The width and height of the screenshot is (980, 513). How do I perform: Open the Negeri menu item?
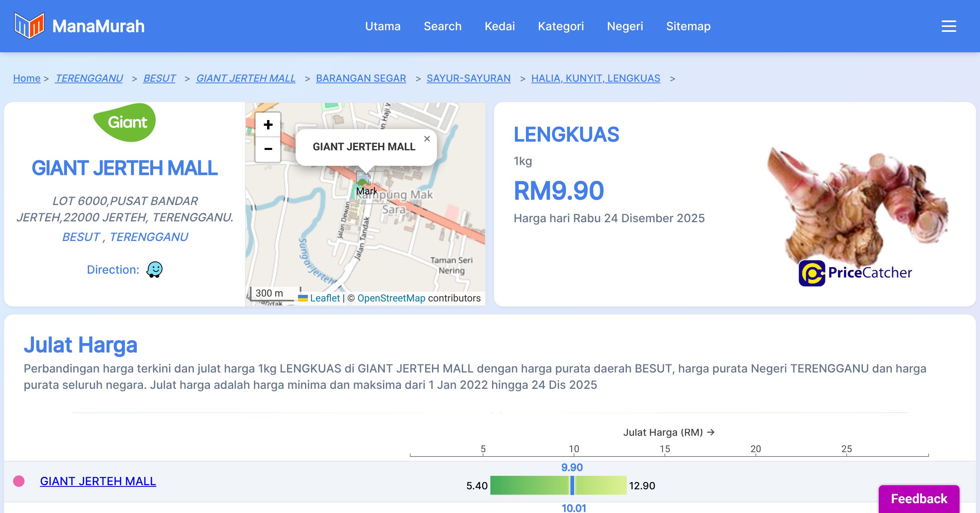coord(625,26)
